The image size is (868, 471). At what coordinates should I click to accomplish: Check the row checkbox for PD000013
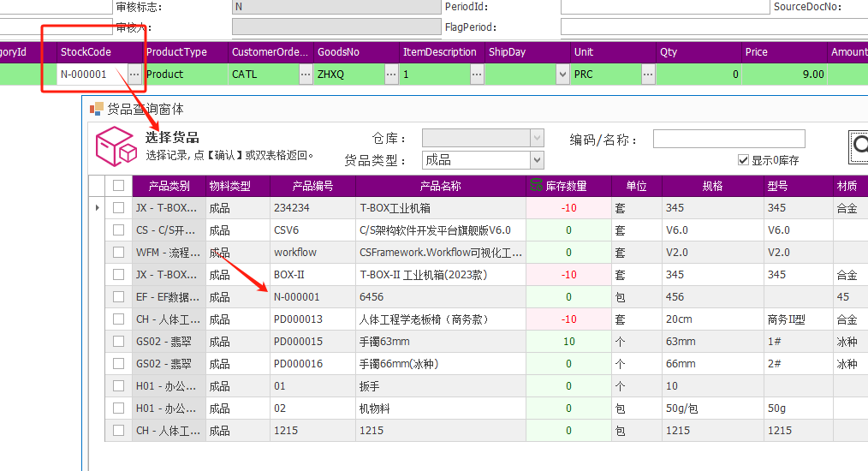click(x=118, y=319)
